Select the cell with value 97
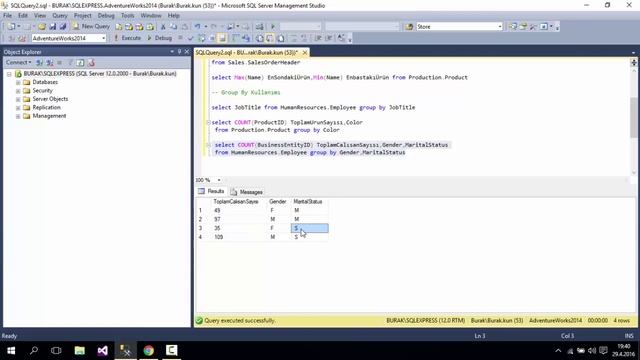 click(x=239, y=219)
